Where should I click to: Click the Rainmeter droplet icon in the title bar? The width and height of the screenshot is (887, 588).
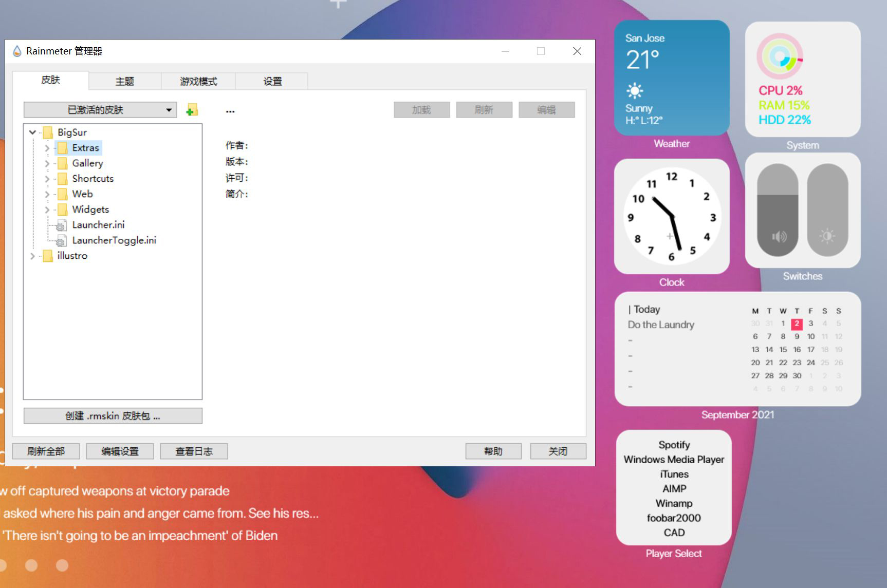(16, 50)
